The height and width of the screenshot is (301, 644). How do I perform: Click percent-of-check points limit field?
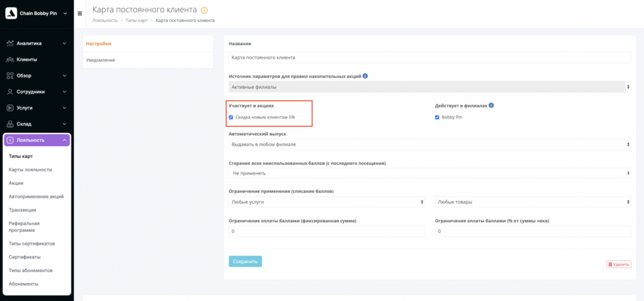click(533, 231)
